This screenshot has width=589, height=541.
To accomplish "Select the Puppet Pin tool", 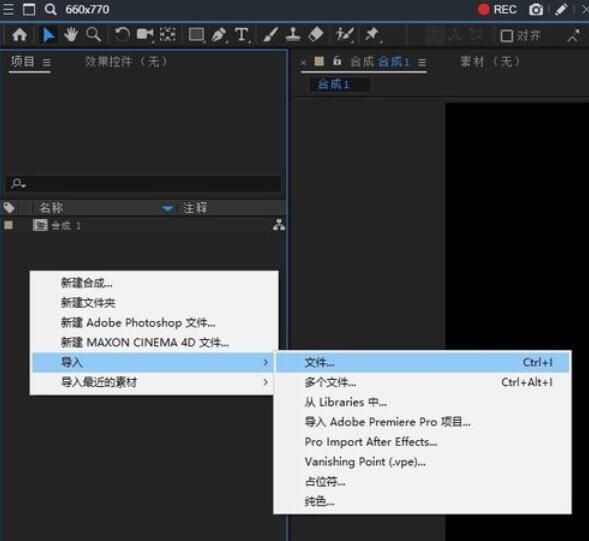I will click(373, 35).
